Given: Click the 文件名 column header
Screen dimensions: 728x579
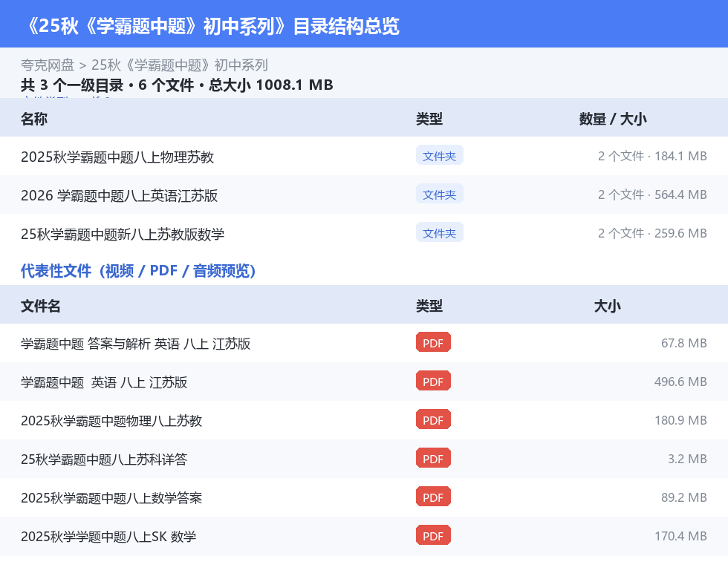Looking at the screenshot, I should click(x=40, y=306).
